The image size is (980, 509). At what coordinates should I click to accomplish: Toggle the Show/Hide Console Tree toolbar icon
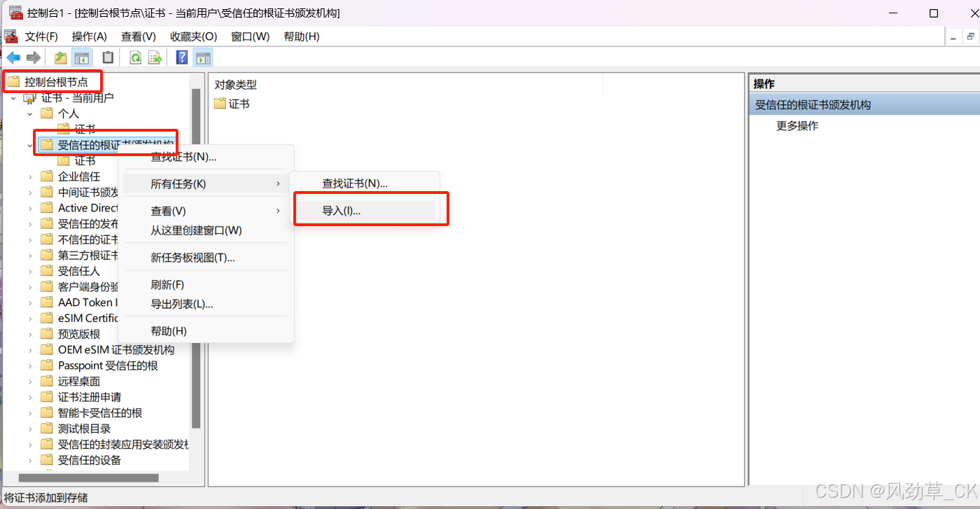(x=82, y=57)
